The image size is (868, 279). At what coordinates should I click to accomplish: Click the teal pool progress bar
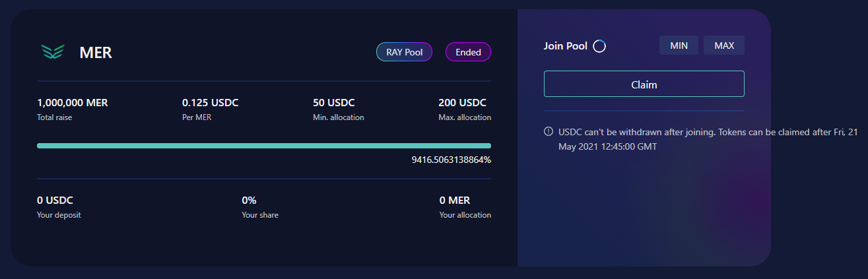264,146
